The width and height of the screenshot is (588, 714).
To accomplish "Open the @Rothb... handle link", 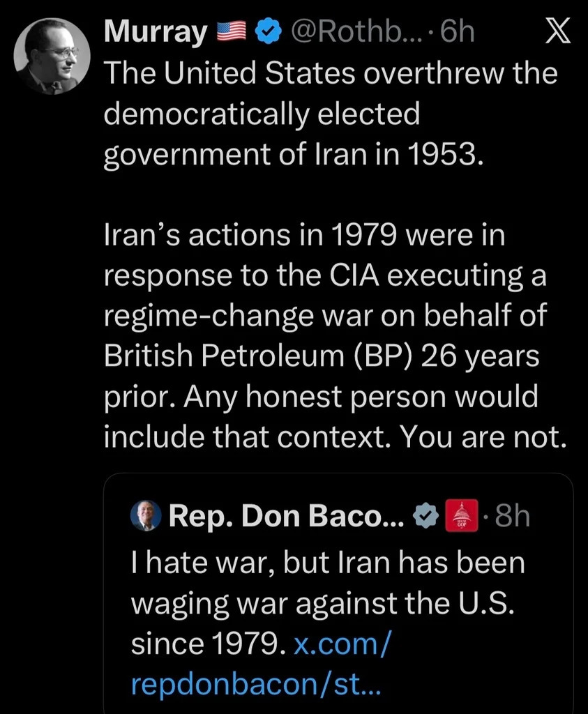I will pos(355,32).
